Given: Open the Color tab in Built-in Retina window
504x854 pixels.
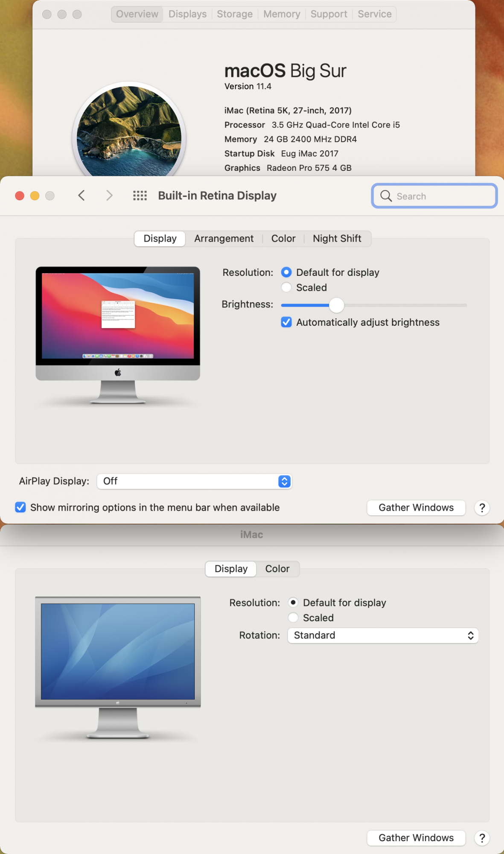Looking at the screenshot, I should pos(283,239).
